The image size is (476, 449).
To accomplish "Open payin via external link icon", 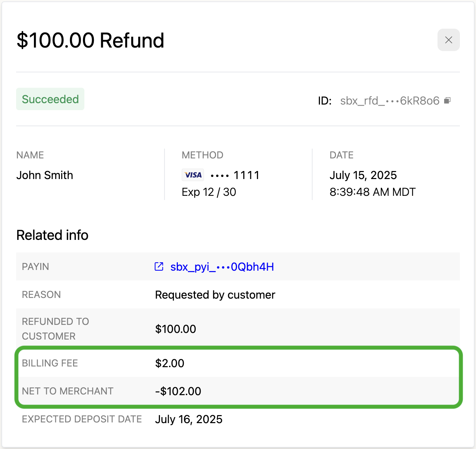I will [159, 266].
